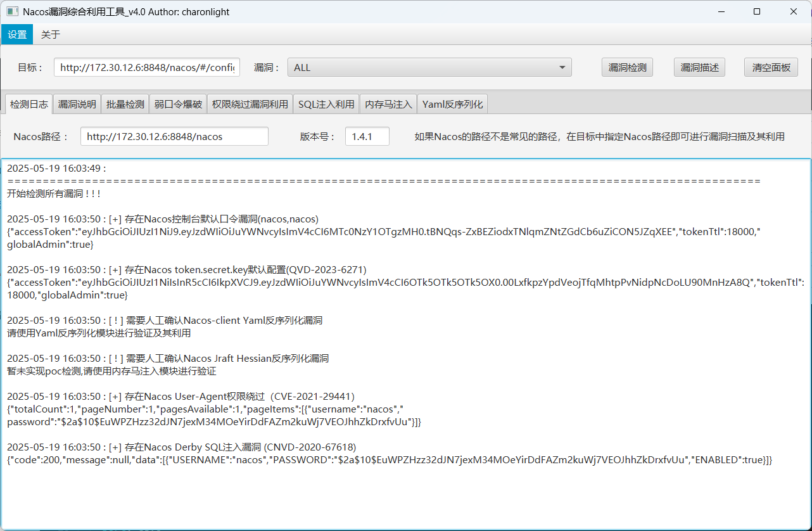Click the timestamp line 2025-05-19 16:03:49
This screenshot has height=531, width=812.
(x=56, y=168)
